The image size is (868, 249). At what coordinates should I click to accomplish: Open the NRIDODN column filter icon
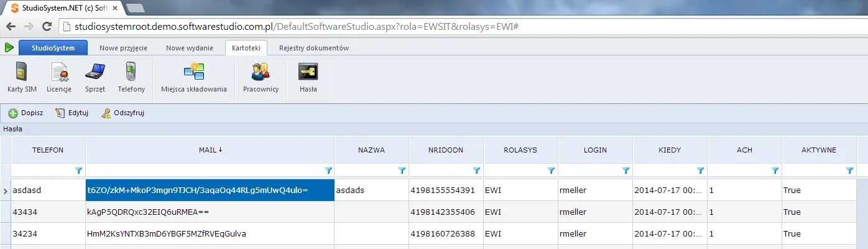tap(477, 170)
